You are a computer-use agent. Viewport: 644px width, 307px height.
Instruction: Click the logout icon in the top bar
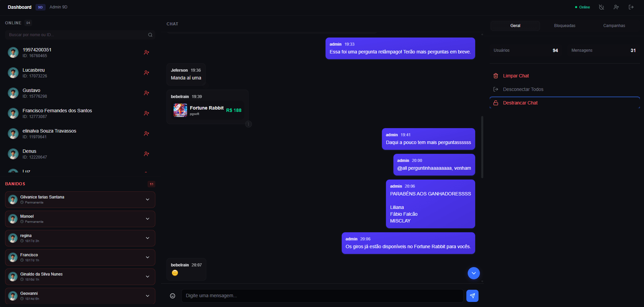(632, 7)
